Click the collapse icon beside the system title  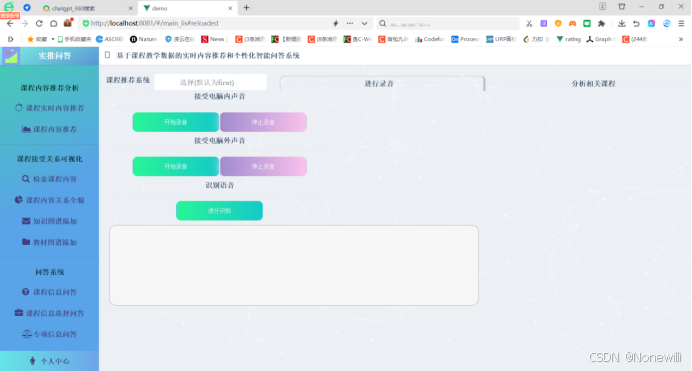107,55
